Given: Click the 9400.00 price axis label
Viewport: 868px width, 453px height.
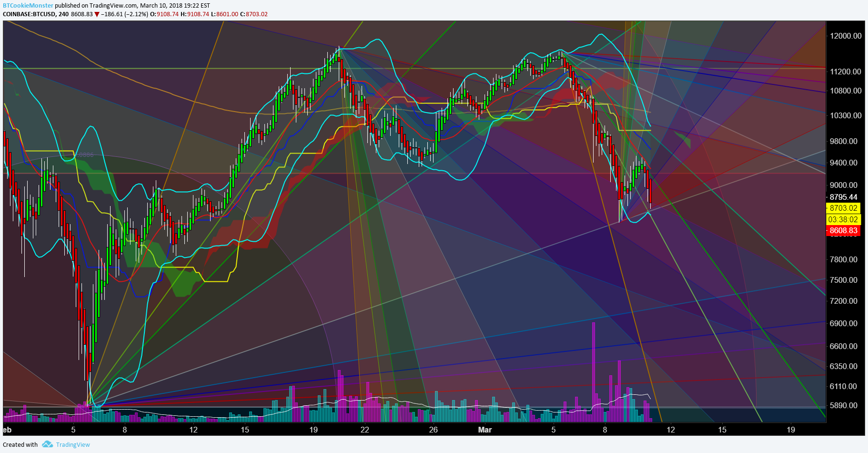Looking at the screenshot, I should [x=843, y=163].
